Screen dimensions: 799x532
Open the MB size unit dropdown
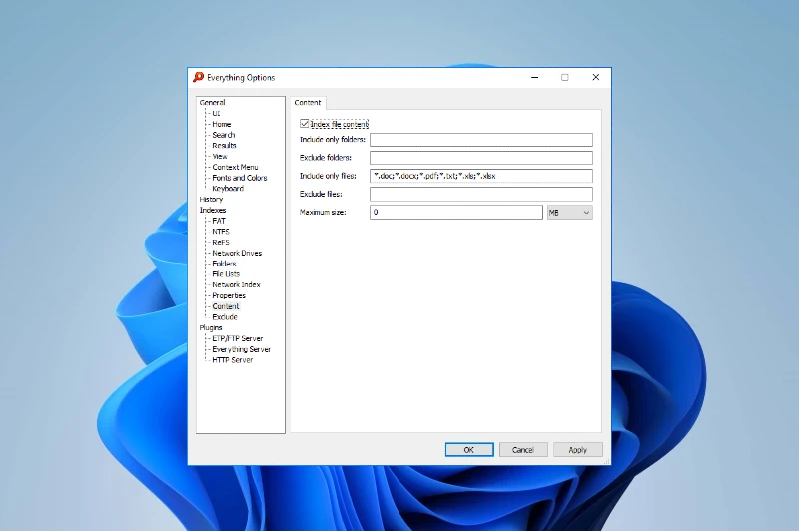569,213
